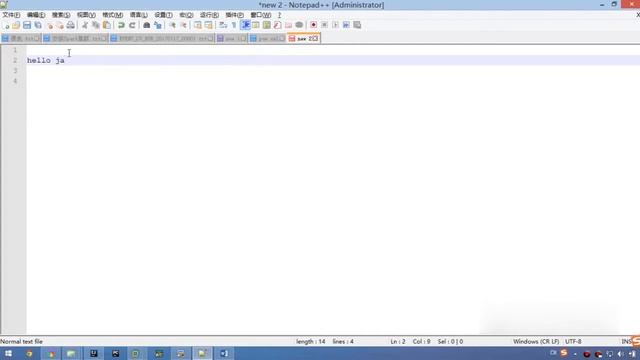Click line number 1 in the margin
The image size is (640, 360).
[x=15, y=50]
